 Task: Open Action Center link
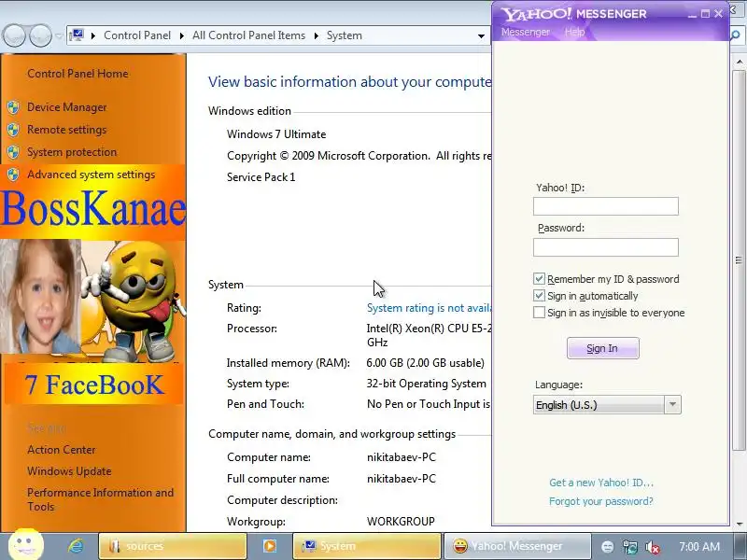61,450
